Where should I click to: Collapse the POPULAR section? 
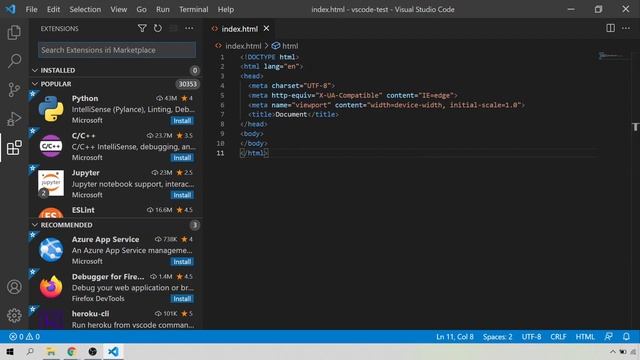pyautogui.click(x=35, y=84)
